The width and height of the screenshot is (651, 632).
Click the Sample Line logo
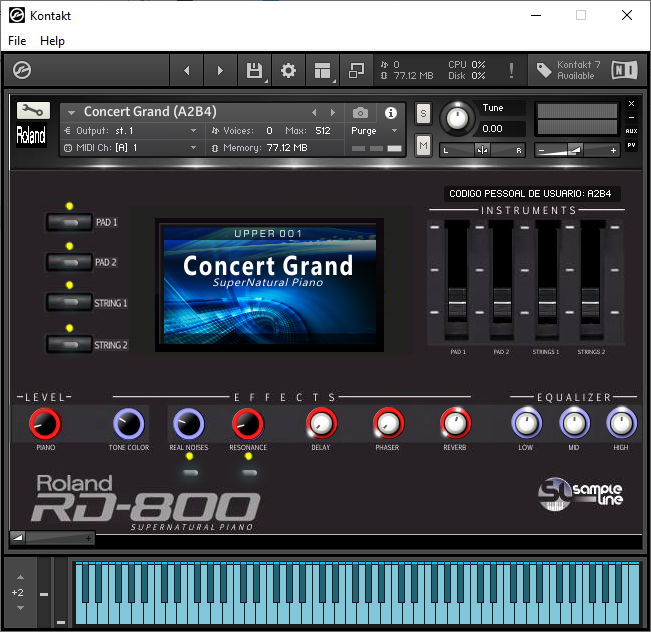[580, 494]
